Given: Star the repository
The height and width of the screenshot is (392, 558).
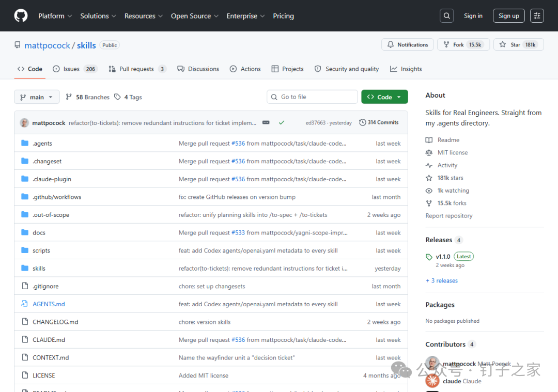Looking at the screenshot, I should 519,44.
